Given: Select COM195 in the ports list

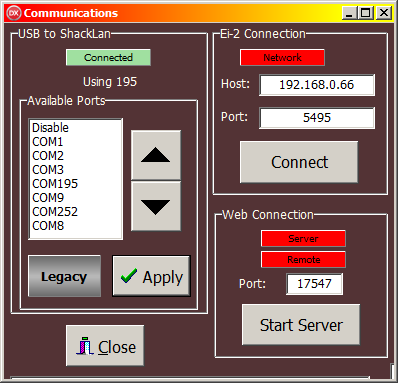Looking at the screenshot, I should point(55,184).
